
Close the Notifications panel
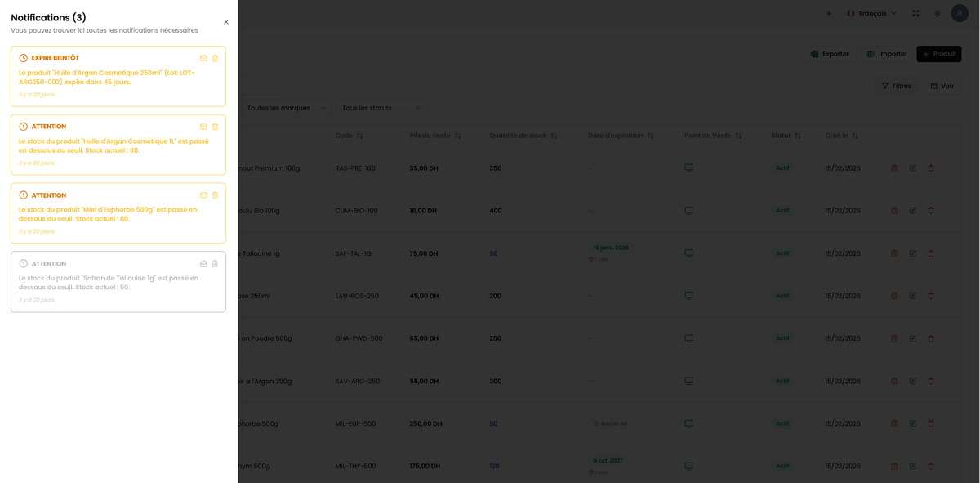point(226,22)
